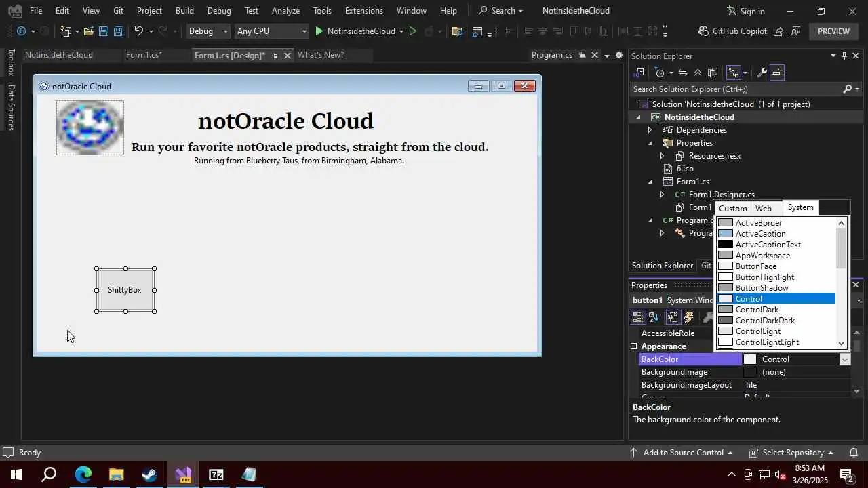Viewport: 868px width, 488px height.
Task: Click the Share icon next to GitHub Copilot
Action: 778,31
